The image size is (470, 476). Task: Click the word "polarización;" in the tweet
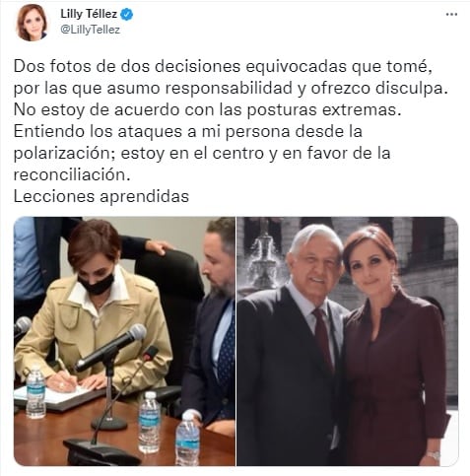[x=64, y=154]
